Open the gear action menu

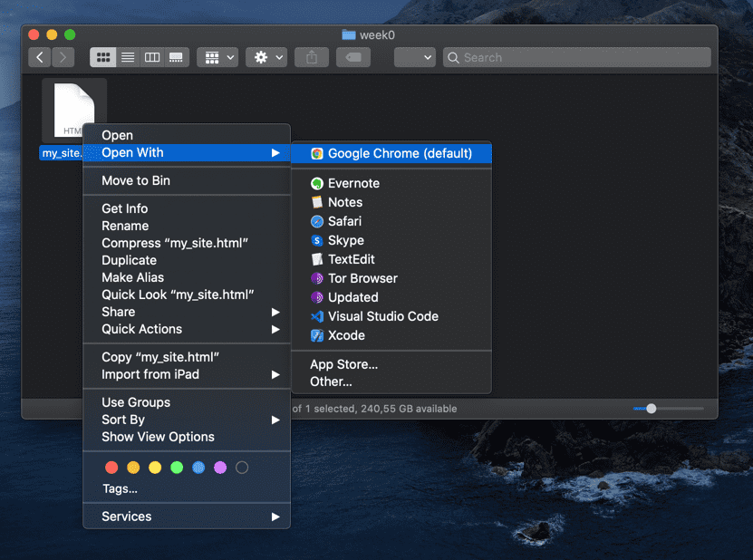click(266, 58)
